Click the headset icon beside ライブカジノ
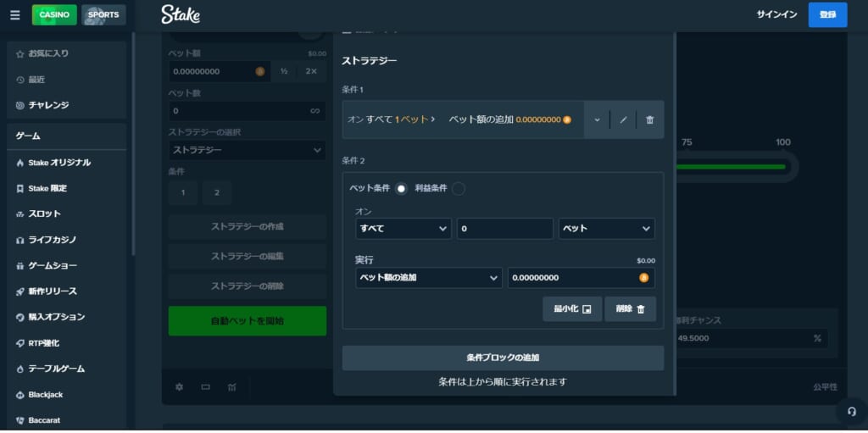Viewport: 868px width, 433px height. coord(20,241)
